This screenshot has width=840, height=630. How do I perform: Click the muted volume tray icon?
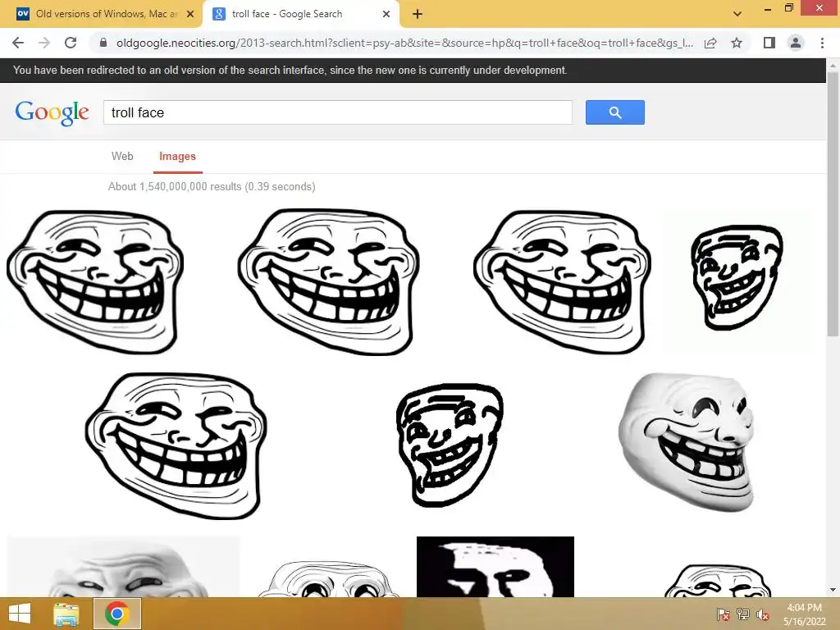click(x=763, y=614)
